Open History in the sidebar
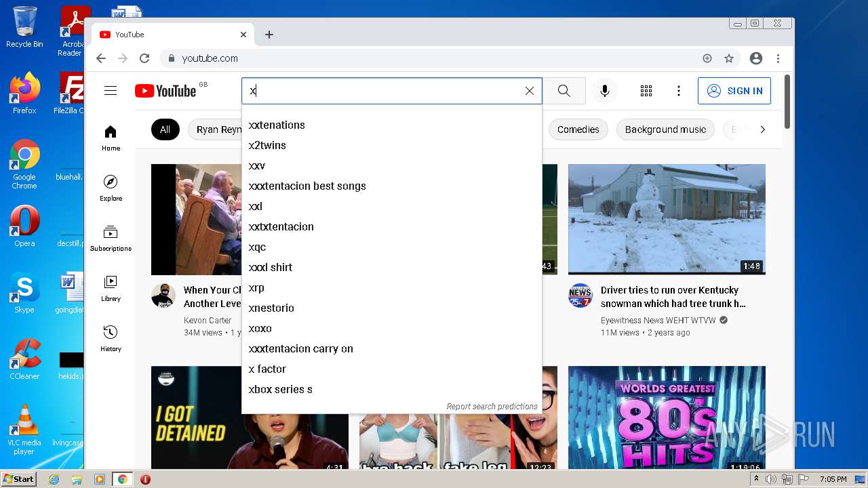The width and height of the screenshot is (868, 488). [111, 339]
